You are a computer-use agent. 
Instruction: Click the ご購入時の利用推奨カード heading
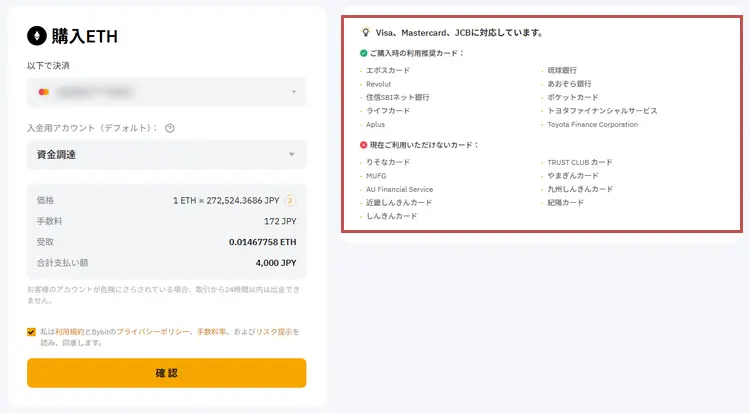click(x=417, y=53)
